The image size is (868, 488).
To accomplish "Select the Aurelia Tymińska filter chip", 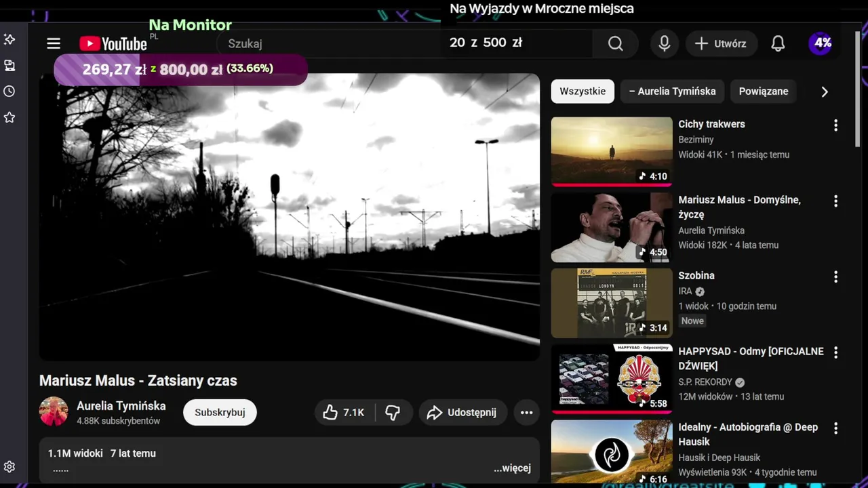I will [x=672, y=91].
